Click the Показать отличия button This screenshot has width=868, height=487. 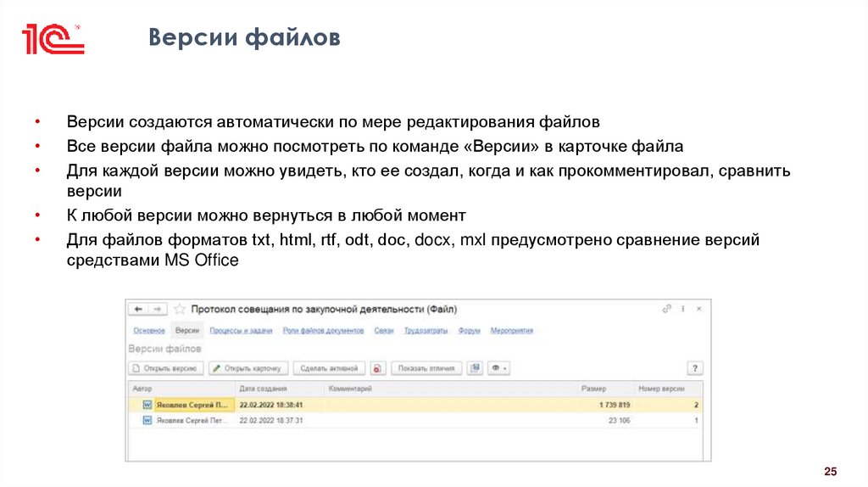pos(426,368)
